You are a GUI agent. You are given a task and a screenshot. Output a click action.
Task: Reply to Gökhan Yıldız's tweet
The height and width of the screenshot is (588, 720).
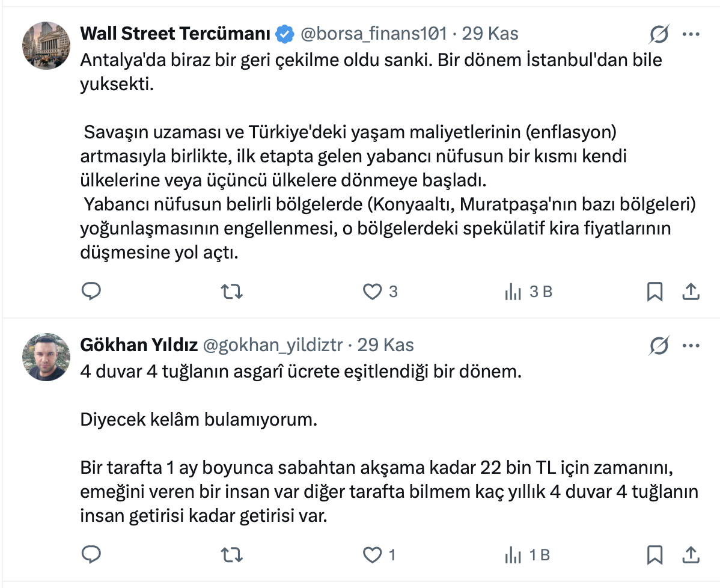point(91,554)
